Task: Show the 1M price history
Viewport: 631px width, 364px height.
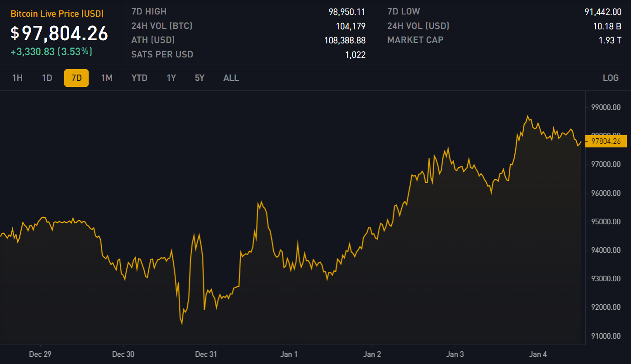Action: [107, 78]
